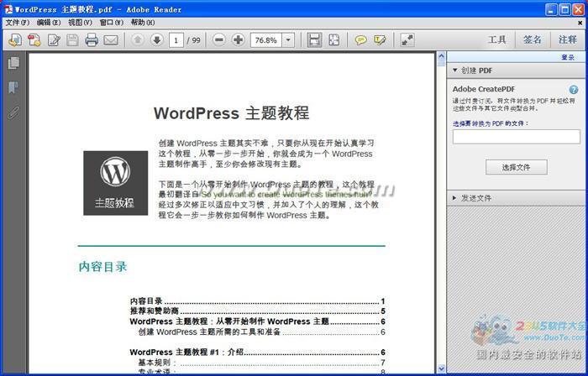Click the Create PDF online toolbar icon
This screenshot has height=376, width=588.
click(x=15, y=39)
